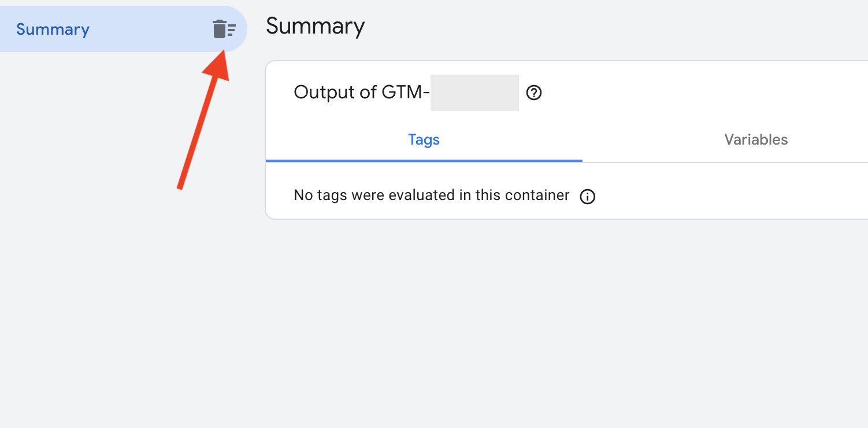
Task: Click the "No tags were evaluated" message
Action: (431, 195)
